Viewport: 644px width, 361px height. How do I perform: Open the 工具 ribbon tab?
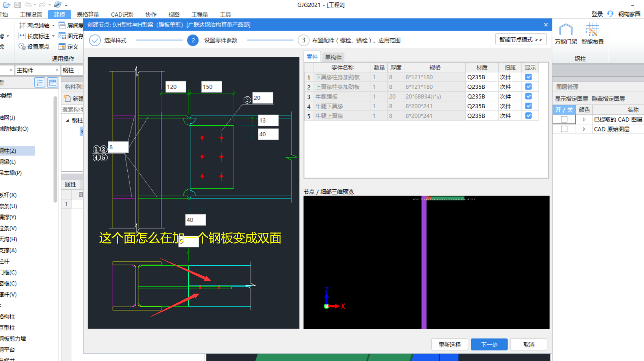point(226,14)
